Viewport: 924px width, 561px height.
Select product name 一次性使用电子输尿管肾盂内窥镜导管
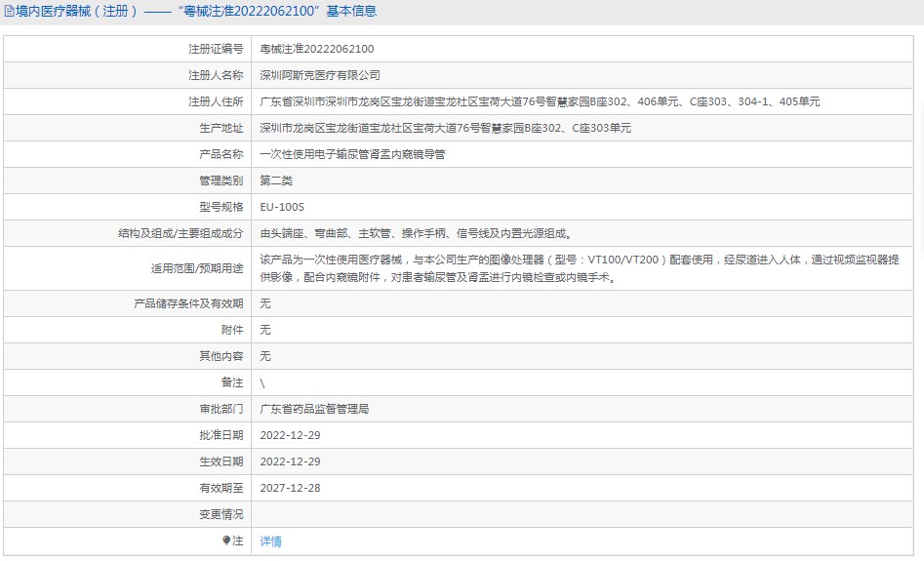(352, 154)
